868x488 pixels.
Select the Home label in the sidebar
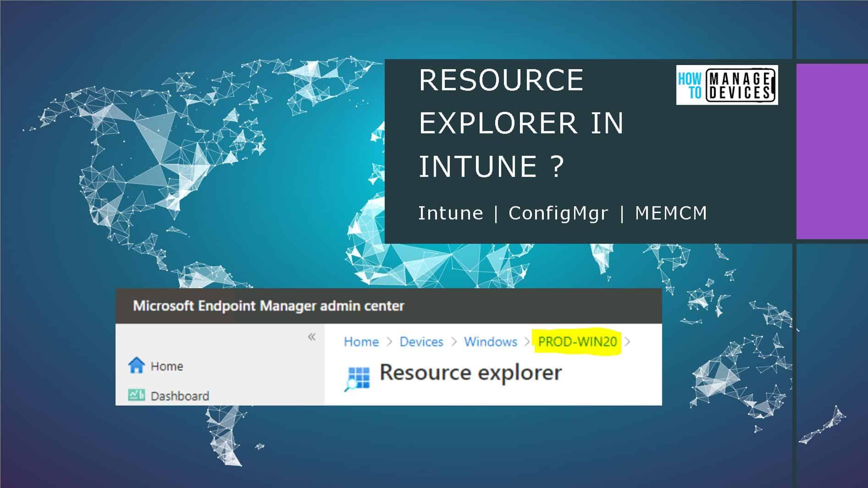[x=167, y=367]
